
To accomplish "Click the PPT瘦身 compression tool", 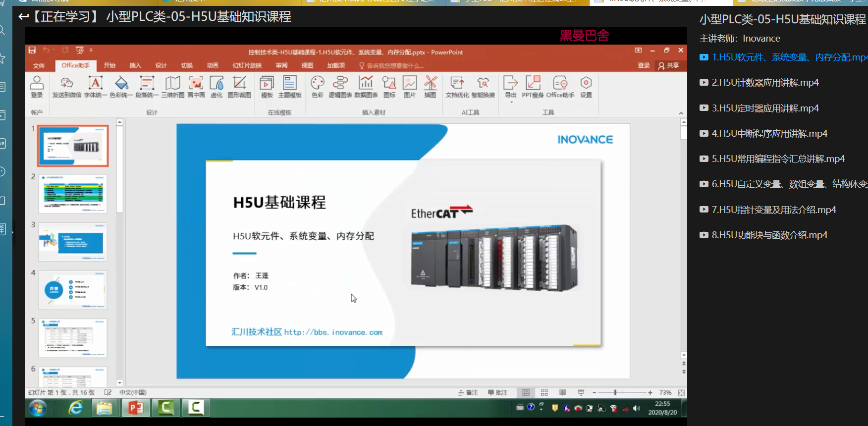I will (533, 87).
